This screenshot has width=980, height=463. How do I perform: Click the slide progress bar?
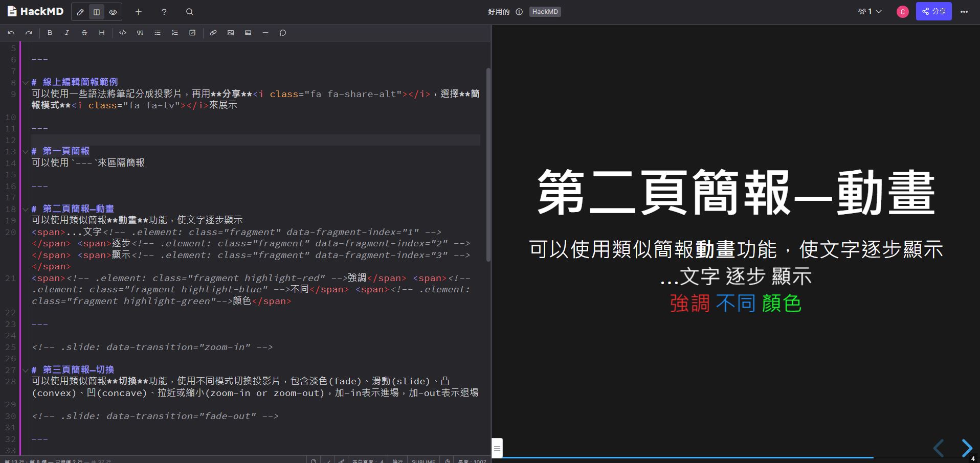pos(736,457)
